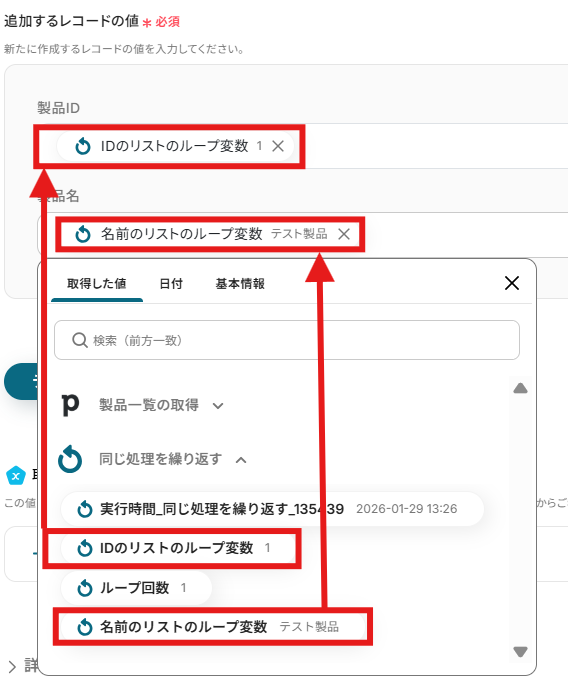Open the 日付 tab
568x682 pixels.
pyautogui.click(x=171, y=284)
